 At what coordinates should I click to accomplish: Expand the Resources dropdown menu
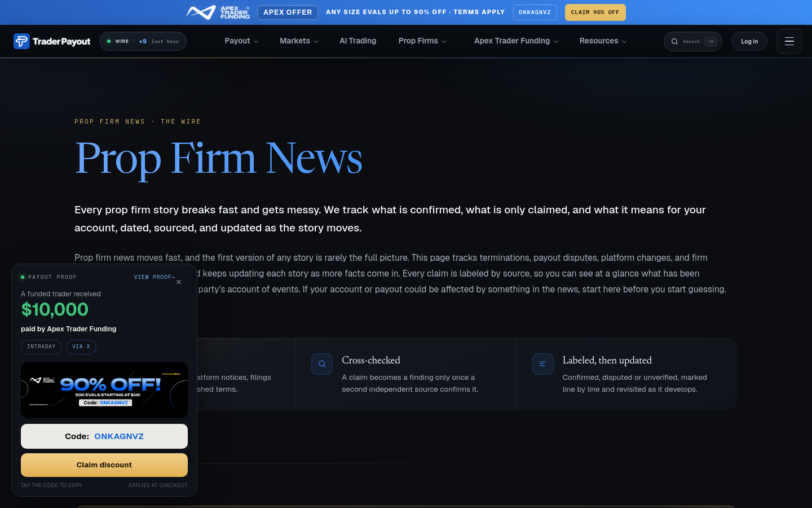coord(603,41)
